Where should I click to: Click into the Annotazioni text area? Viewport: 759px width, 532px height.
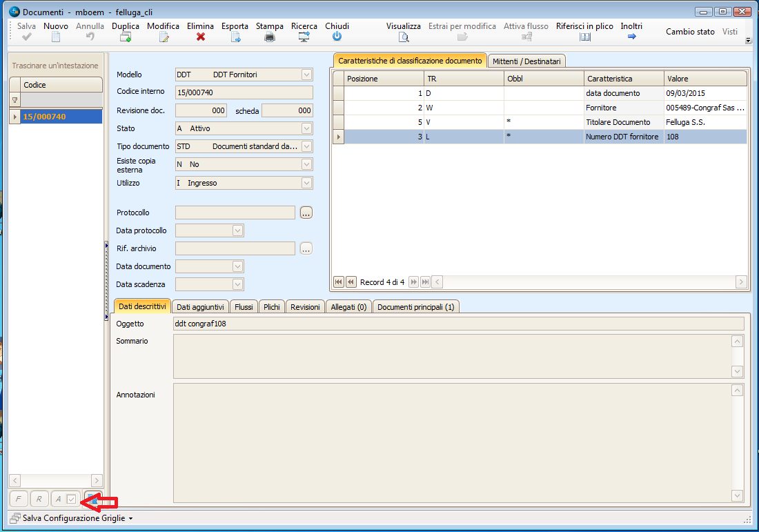tap(451, 442)
